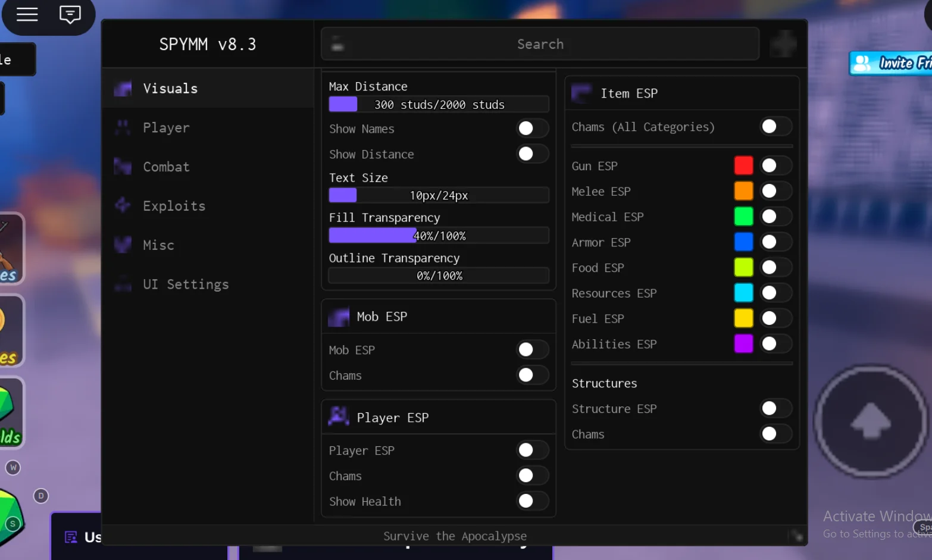This screenshot has width=932, height=560.
Task: Click the icon next to Search field
Action: point(337,43)
